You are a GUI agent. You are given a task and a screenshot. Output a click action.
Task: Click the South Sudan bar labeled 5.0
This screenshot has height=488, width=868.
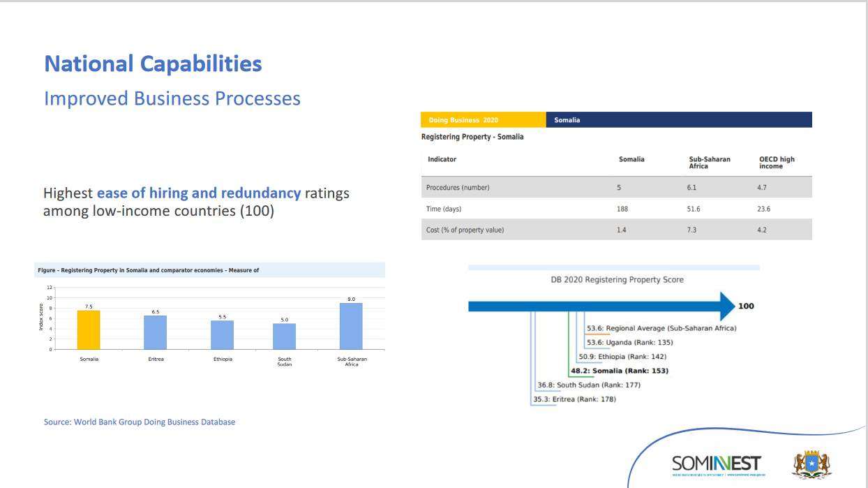tap(284, 336)
